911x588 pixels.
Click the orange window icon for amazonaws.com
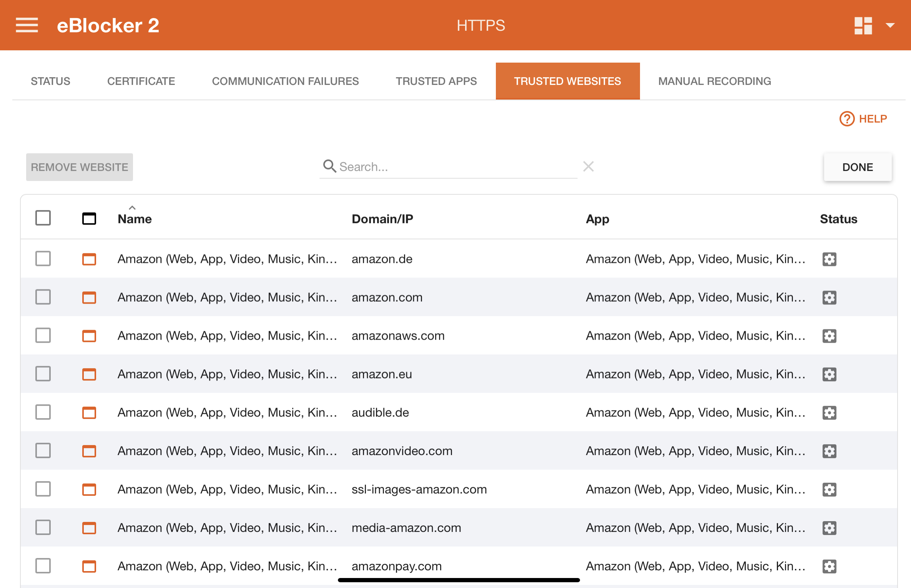[89, 336]
